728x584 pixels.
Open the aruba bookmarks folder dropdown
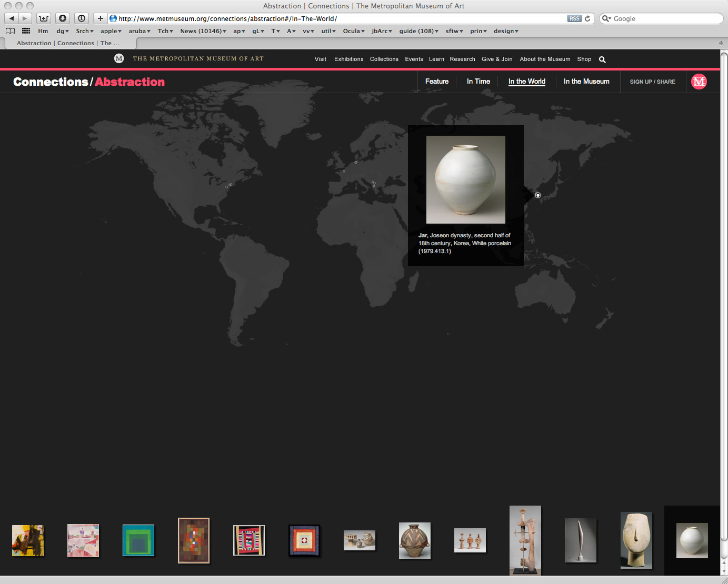click(139, 31)
